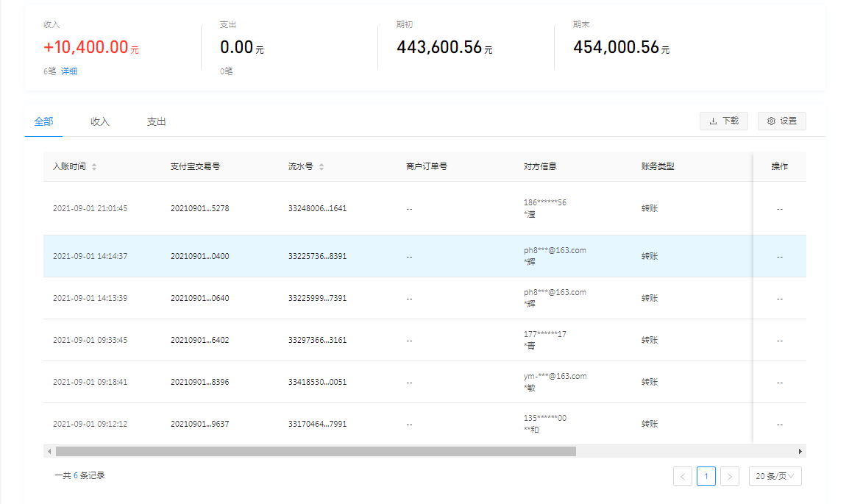Click the sort icon beside 流水号
The height and width of the screenshot is (504, 849).
pyautogui.click(x=322, y=167)
